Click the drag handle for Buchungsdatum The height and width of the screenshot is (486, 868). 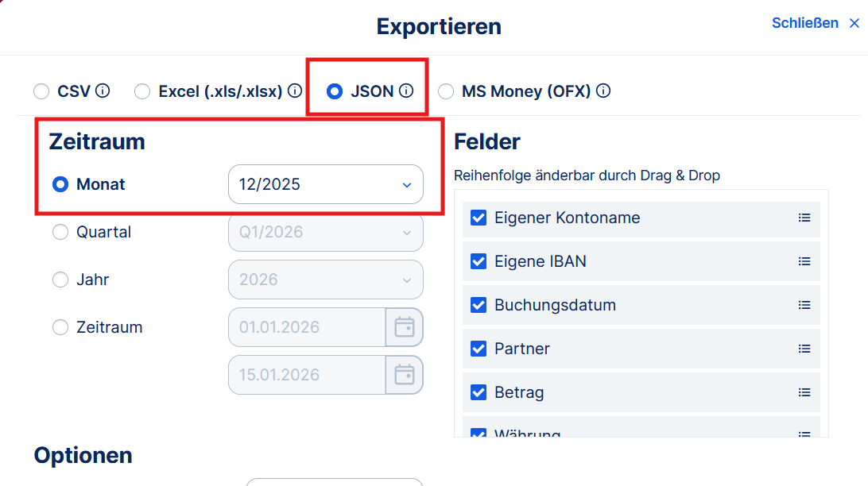pos(804,305)
